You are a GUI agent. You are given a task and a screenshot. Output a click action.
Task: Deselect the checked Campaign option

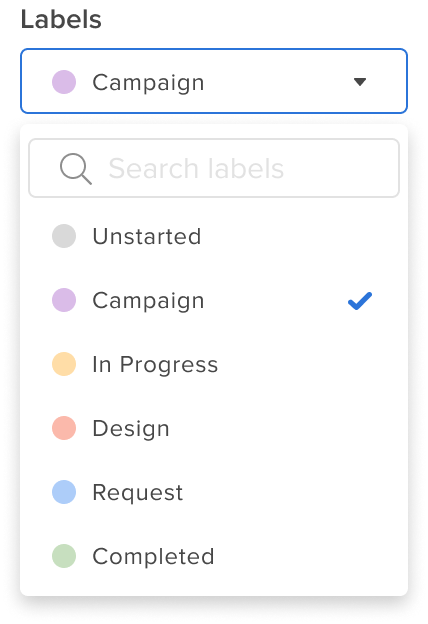tap(214, 300)
